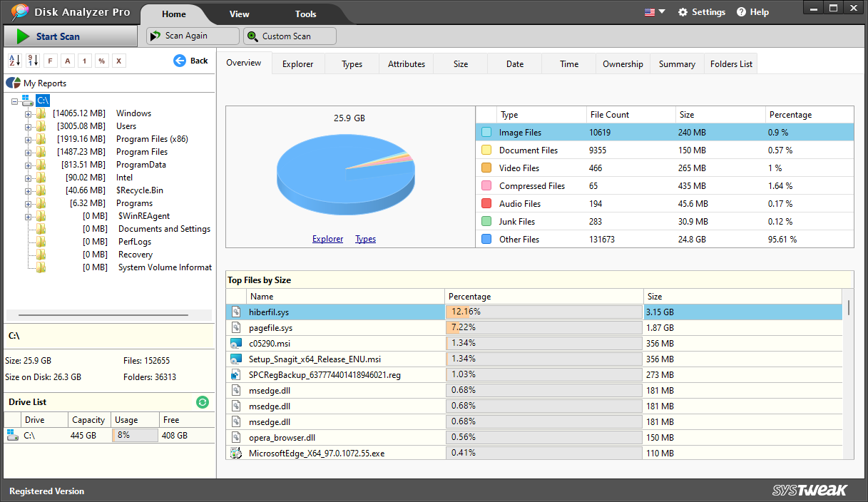This screenshot has height=502, width=868.
Task: Click the Systweak logo
Action: 810,491
